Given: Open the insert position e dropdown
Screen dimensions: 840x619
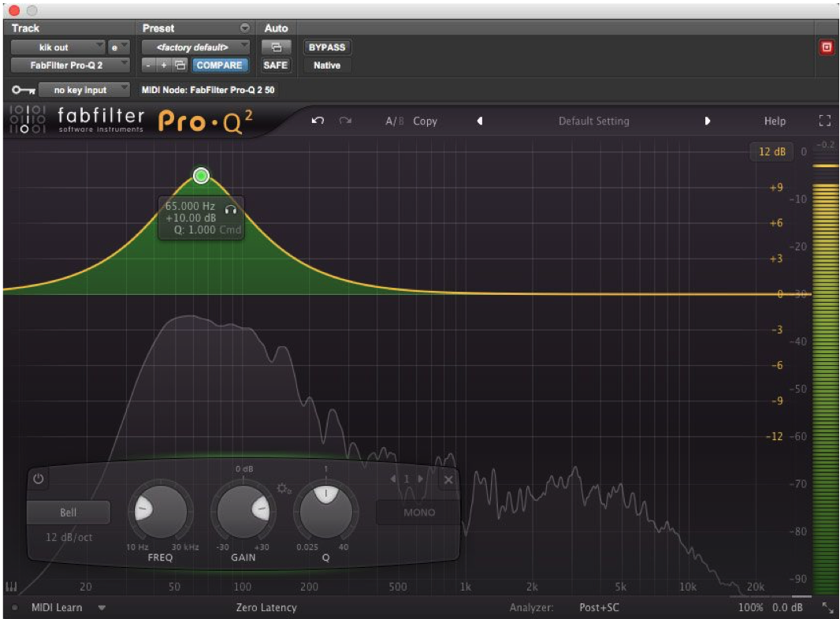Looking at the screenshot, I should pyautogui.click(x=118, y=47).
